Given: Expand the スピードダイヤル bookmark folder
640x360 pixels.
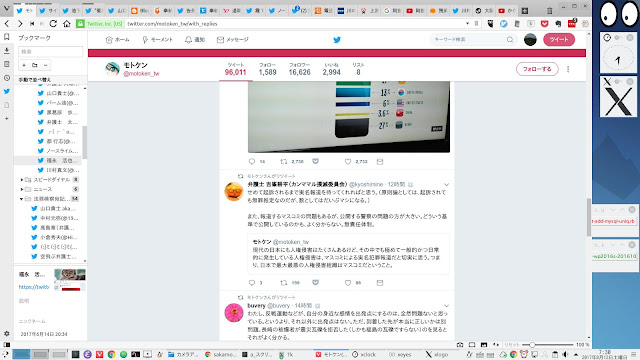Looking at the screenshot, I should 22,180.
